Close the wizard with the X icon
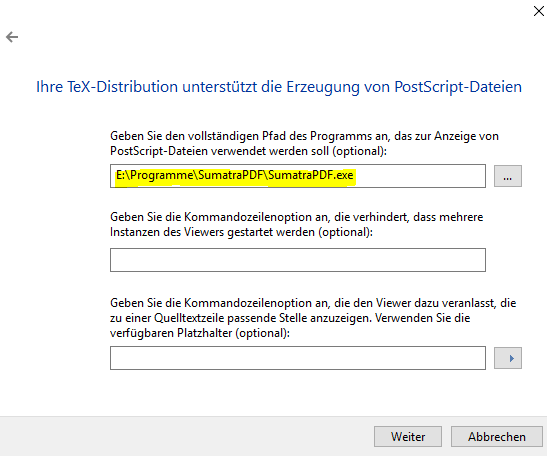 (x=539, y=11)
